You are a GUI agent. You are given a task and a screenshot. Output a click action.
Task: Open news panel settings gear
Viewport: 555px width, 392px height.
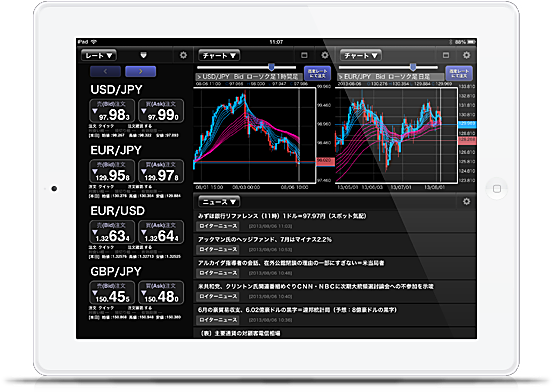tap(467, 201)
